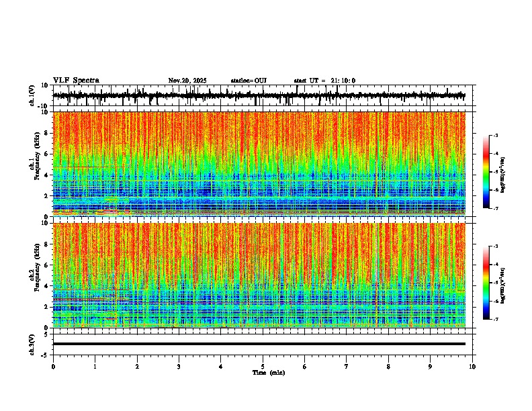Click the ch.1 spectrogram color scale bar
Image resolution: width=532 pixels, height=411 pixels.
coord(486,172)
